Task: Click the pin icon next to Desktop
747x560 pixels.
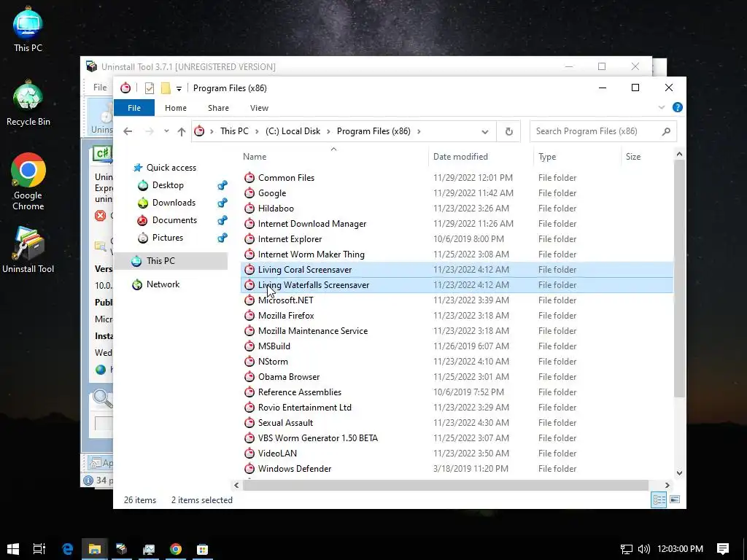Action: [222, 185]
